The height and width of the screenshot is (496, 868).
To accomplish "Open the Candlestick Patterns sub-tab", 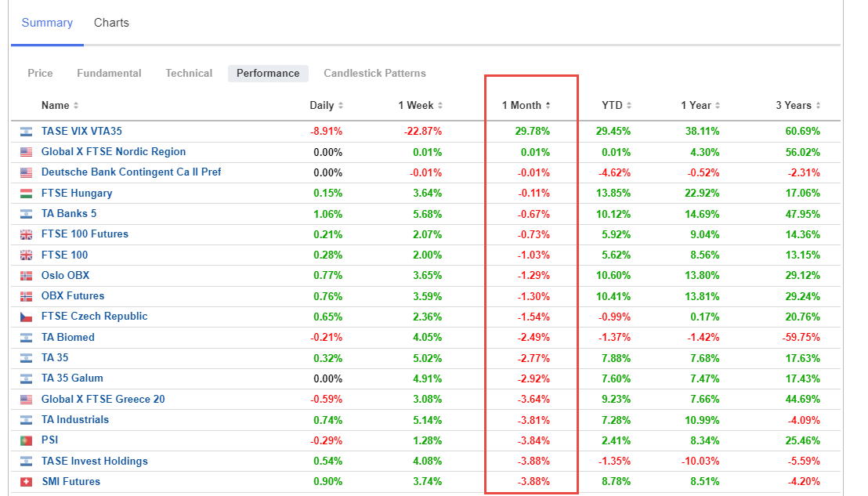I will [x=374, y=73].
